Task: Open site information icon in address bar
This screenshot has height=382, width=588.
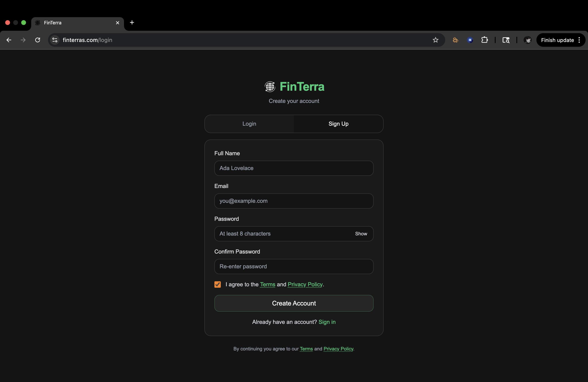Action: pos(55,40)
